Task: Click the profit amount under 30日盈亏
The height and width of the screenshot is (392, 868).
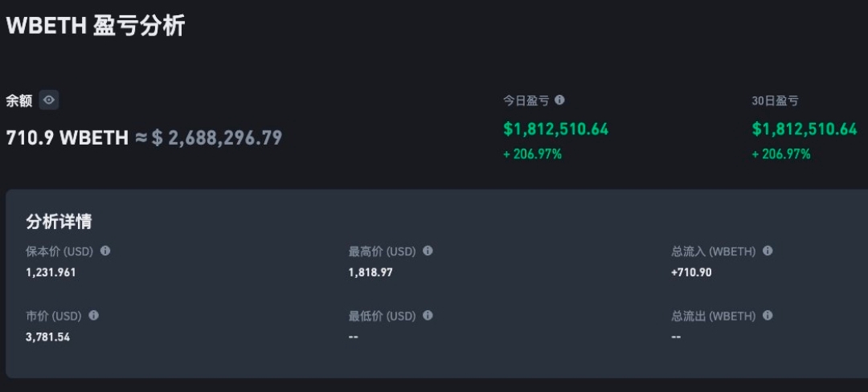Action: 805,129
